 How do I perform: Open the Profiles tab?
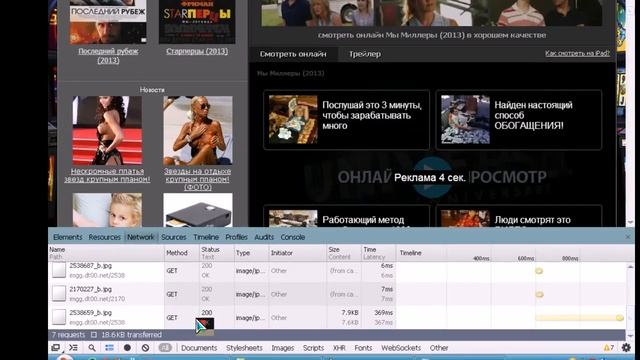coord(236,237)
